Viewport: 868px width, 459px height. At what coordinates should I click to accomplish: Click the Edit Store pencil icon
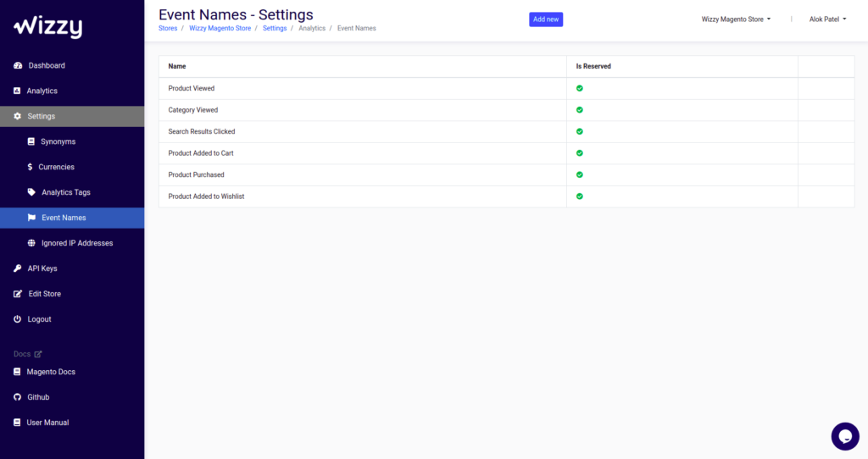pos(18,294)
